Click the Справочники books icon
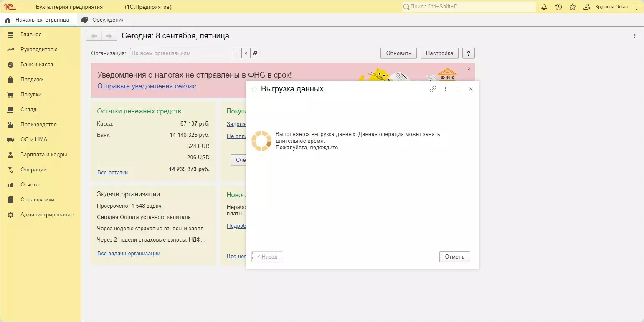This screenshot has height=322, width=644. click(x=11, y=200)
